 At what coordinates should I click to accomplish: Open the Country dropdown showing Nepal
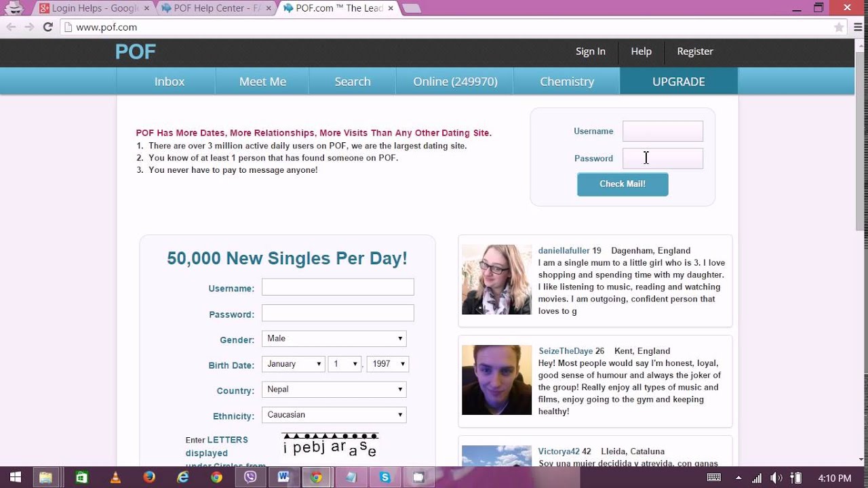pos(334,389)
